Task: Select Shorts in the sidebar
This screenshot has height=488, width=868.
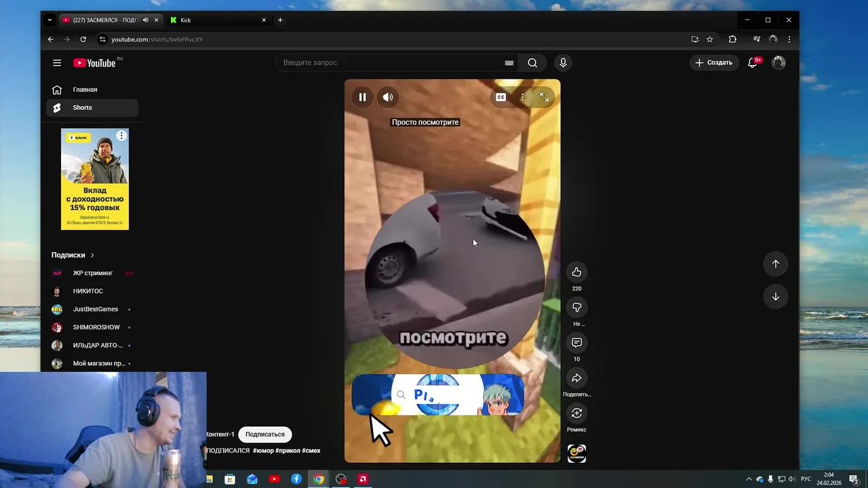Action: 92,108
